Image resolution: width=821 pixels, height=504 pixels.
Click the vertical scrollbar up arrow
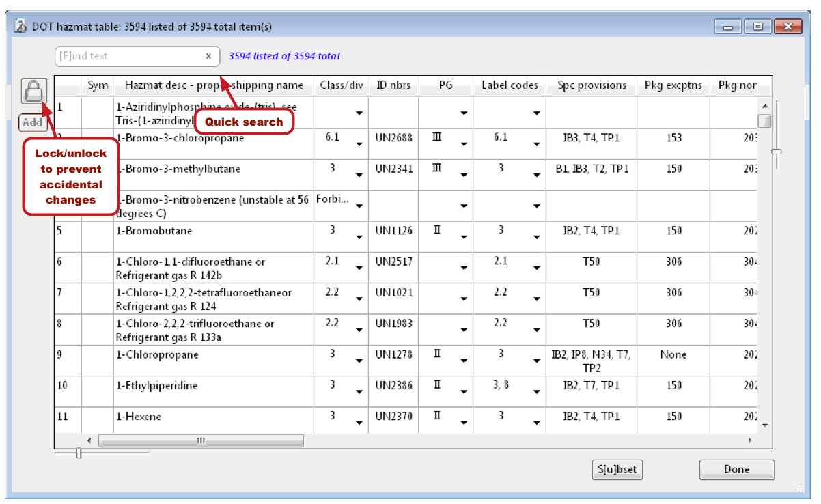(x=764, y=106)
